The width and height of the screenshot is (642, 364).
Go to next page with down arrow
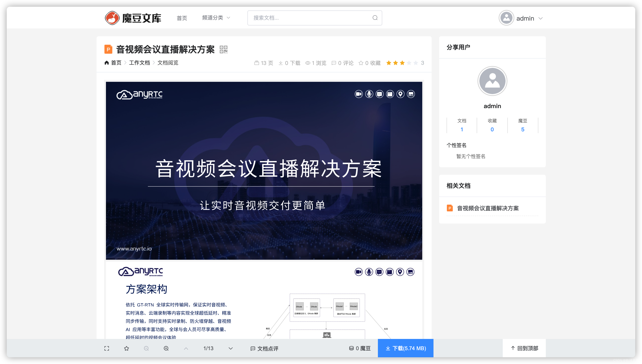pos(231,348)
